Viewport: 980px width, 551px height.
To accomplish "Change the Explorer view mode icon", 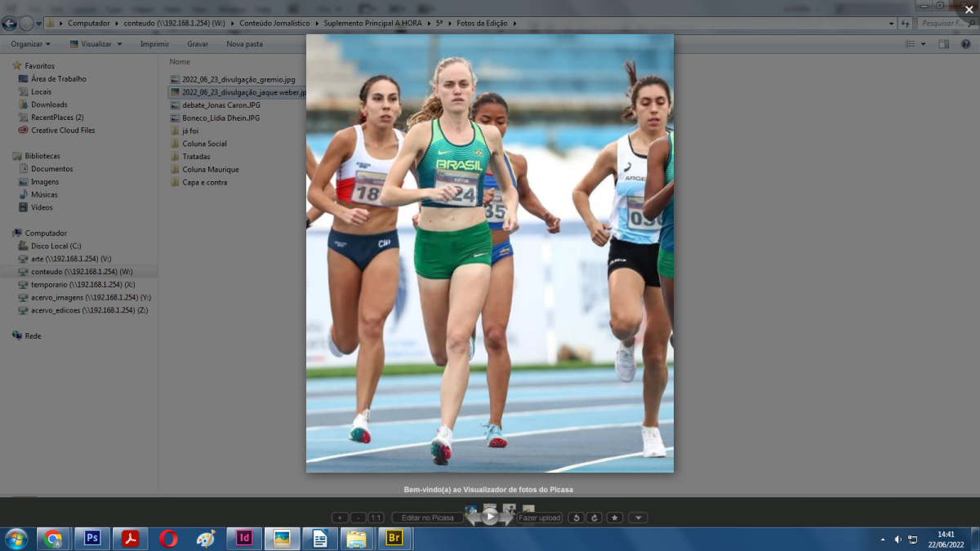I will coord(910,44).
